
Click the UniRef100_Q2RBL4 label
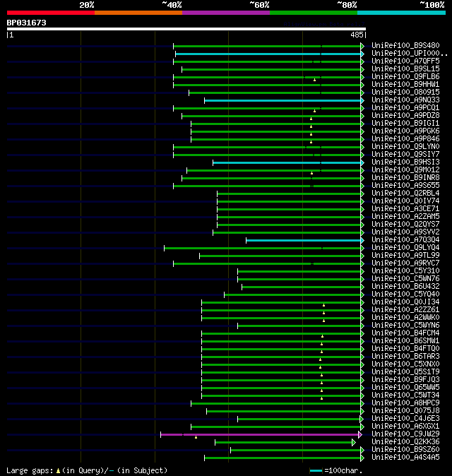coord(405,193)
